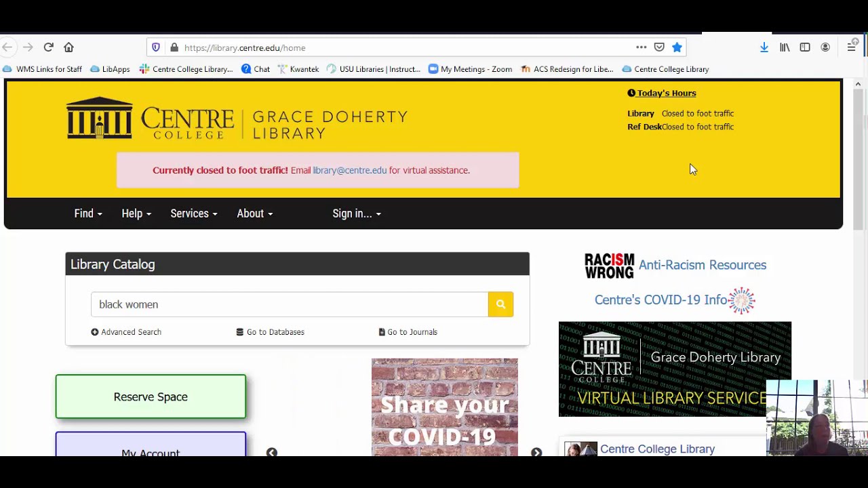This screenshot has width=868, height=488.
Task: Click the browser back arrow
Action: (7, 47)
